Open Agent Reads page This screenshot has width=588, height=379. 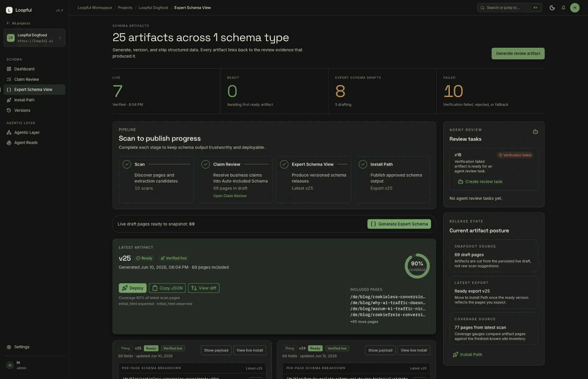(x=35, y=143)
